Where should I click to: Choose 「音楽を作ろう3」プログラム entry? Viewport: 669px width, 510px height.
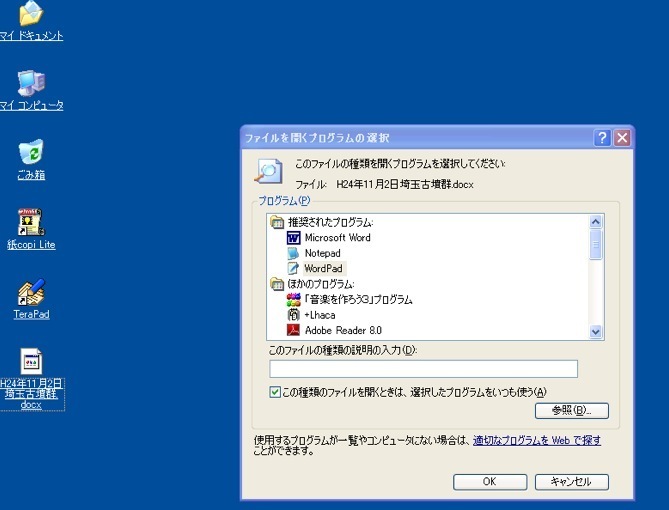(x=358, y=300)
